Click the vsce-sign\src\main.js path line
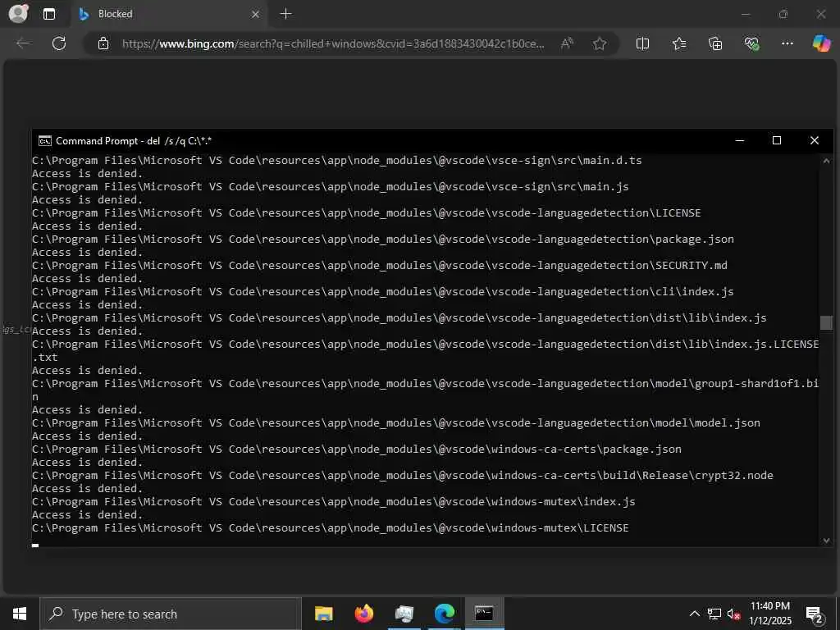This screenshot has height=630, width=840. click(330, 186)
